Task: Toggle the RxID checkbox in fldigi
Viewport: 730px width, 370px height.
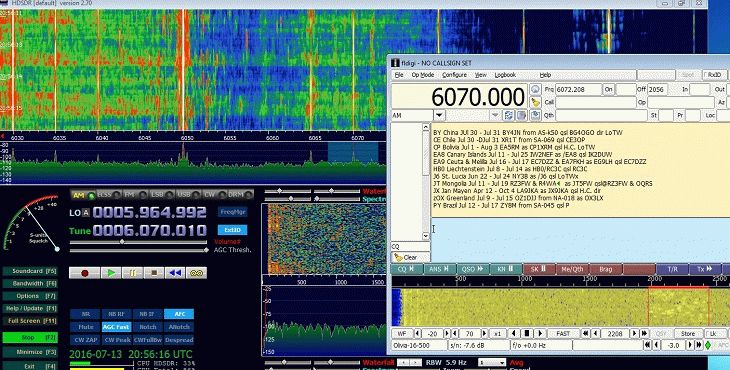Action: point(713,75)
